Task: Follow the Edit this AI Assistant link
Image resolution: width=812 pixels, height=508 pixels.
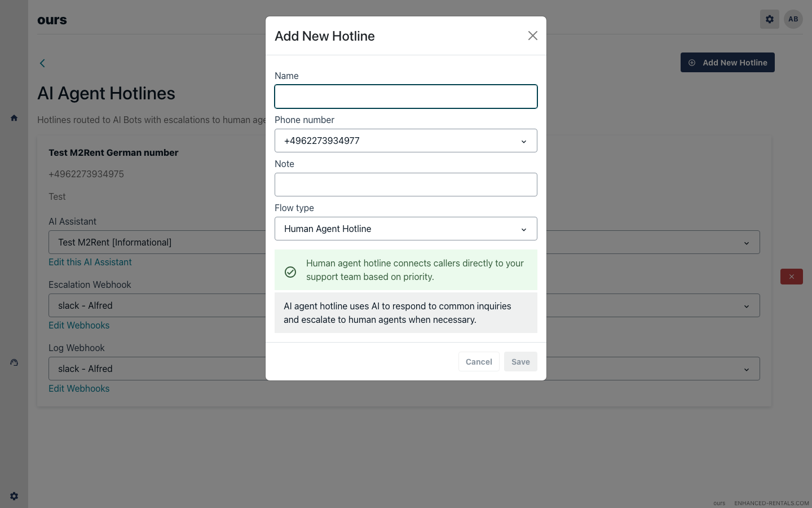Action: point(90,262)
